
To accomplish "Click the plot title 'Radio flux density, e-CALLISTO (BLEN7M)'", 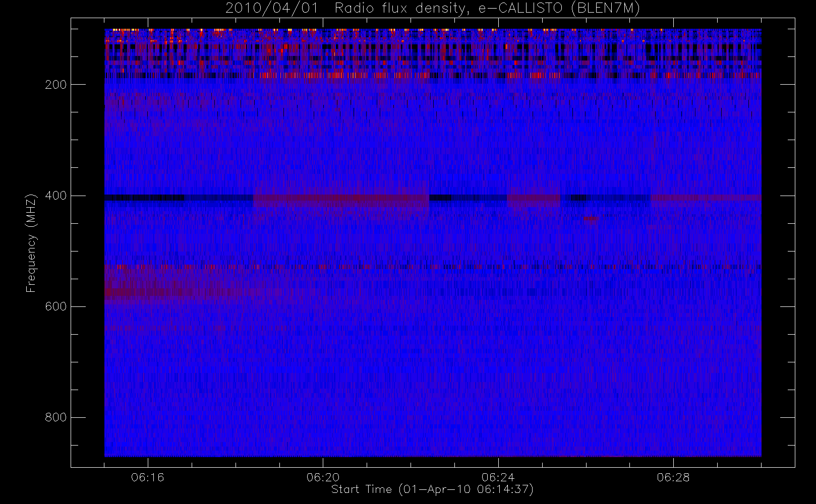I will click(487, 9).
